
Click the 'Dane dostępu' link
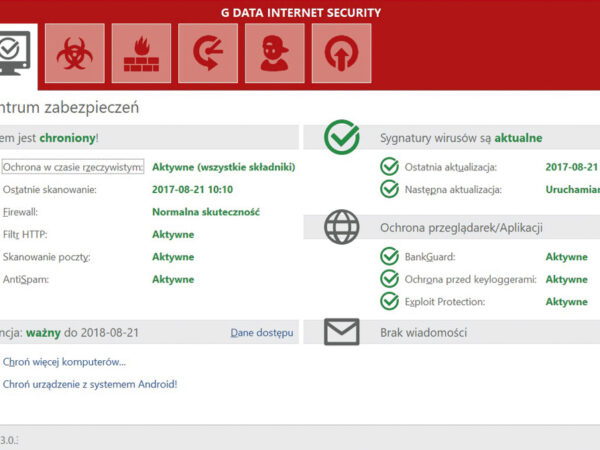262,332
